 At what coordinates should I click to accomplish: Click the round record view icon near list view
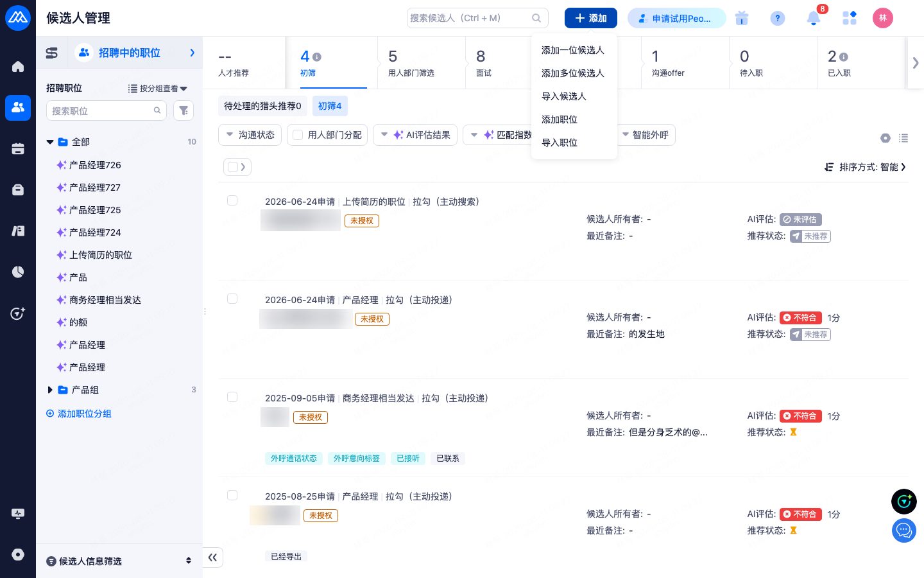click(886, 138)
